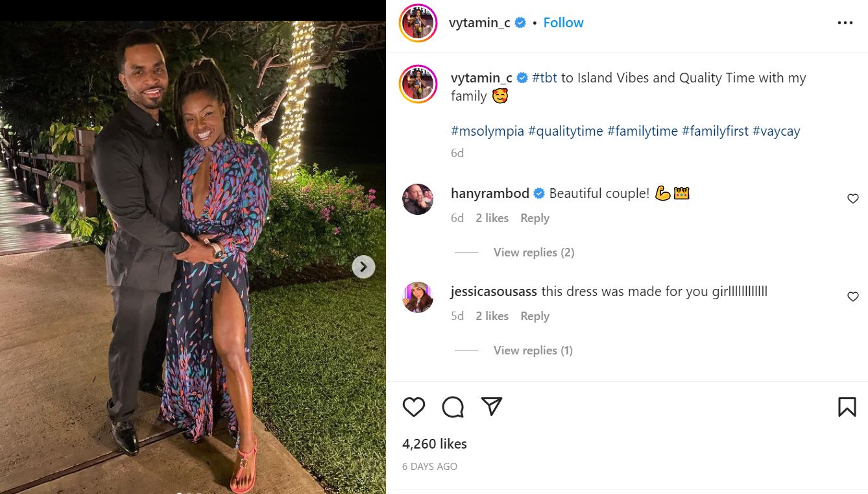Expand replies under hanyrambod's comment

(x=533, y=252)
